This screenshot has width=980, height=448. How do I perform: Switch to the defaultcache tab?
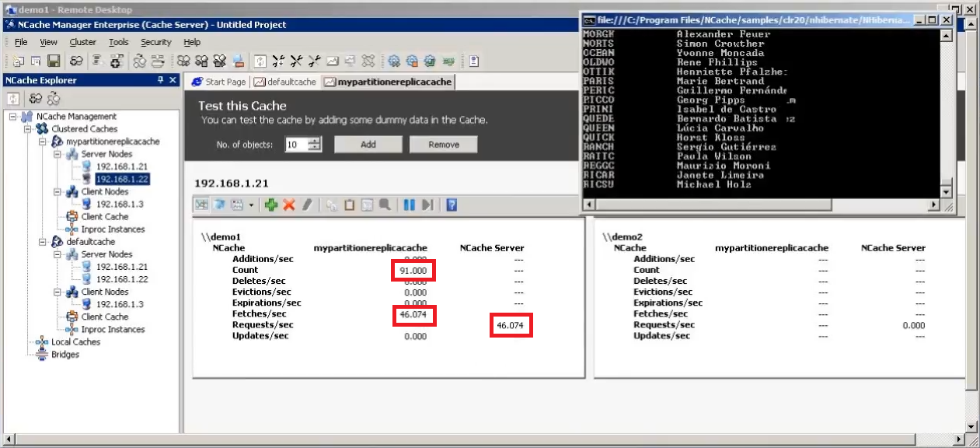(x=285, y=82)
